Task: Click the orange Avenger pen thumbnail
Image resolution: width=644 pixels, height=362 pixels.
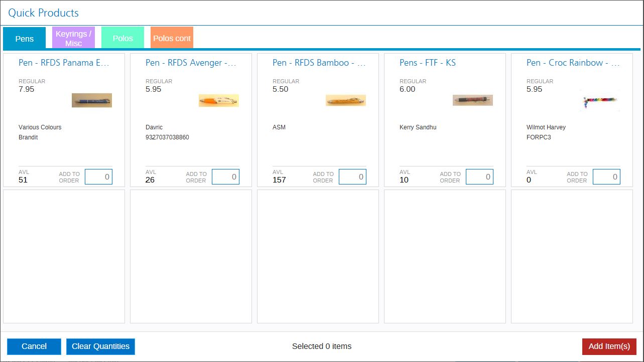Action: tap(219, 100)
